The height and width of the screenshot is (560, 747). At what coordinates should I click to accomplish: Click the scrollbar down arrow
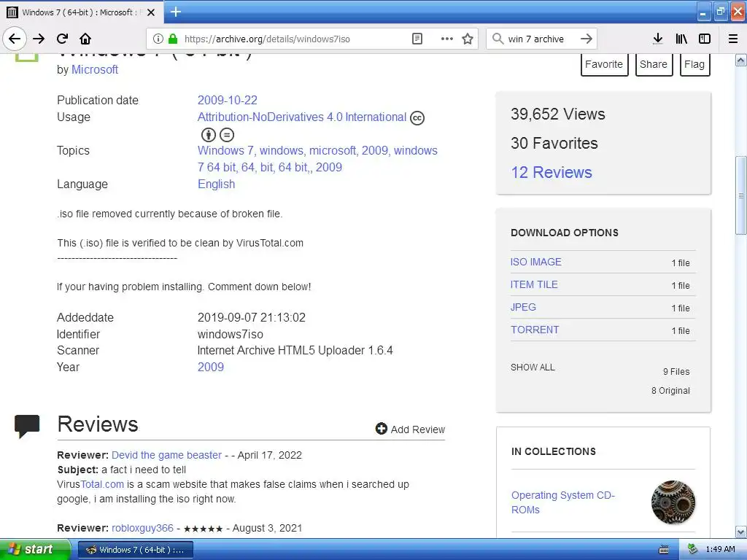click(x=741, y=532)
